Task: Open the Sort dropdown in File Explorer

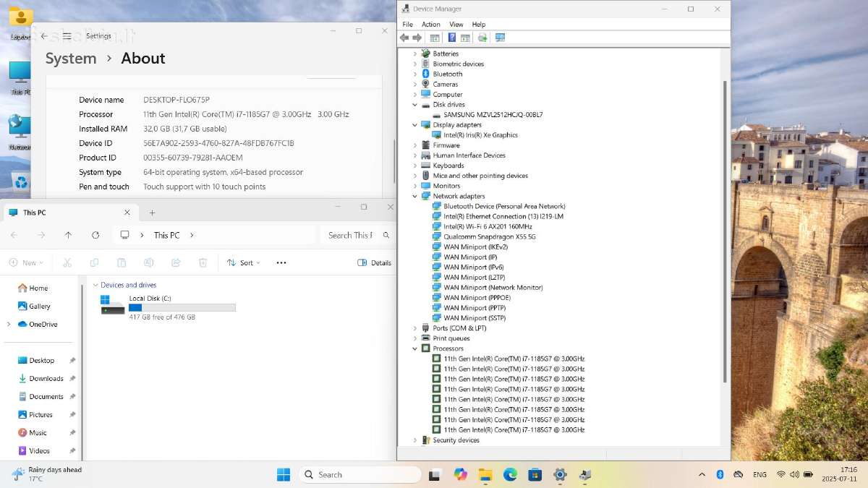Action: [x=244, y=262]
